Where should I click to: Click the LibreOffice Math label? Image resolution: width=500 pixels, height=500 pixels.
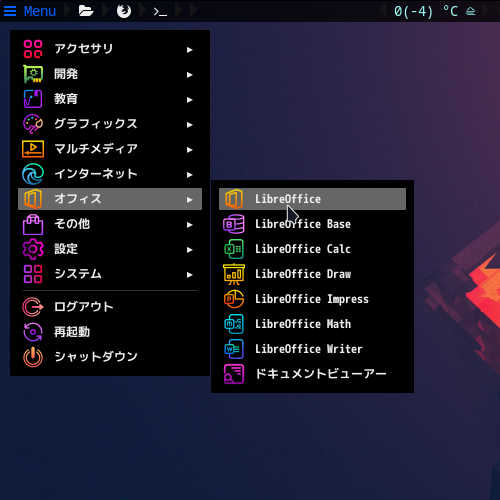pyautogui.click(x=303, y=324)
